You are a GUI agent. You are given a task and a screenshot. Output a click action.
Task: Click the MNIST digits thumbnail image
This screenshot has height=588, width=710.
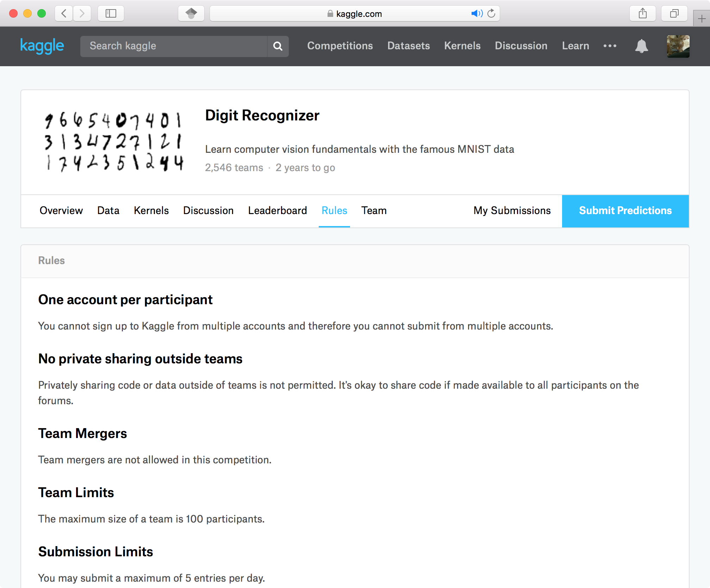113,142
